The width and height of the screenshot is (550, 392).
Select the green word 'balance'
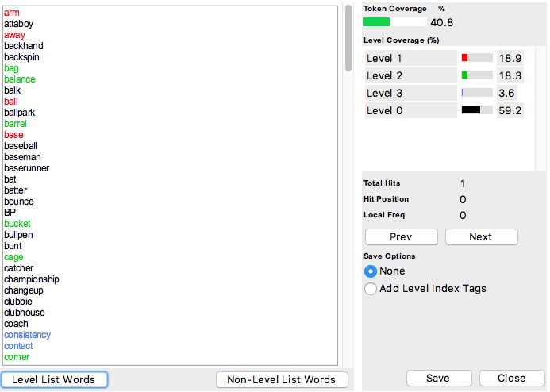[20, 79]
